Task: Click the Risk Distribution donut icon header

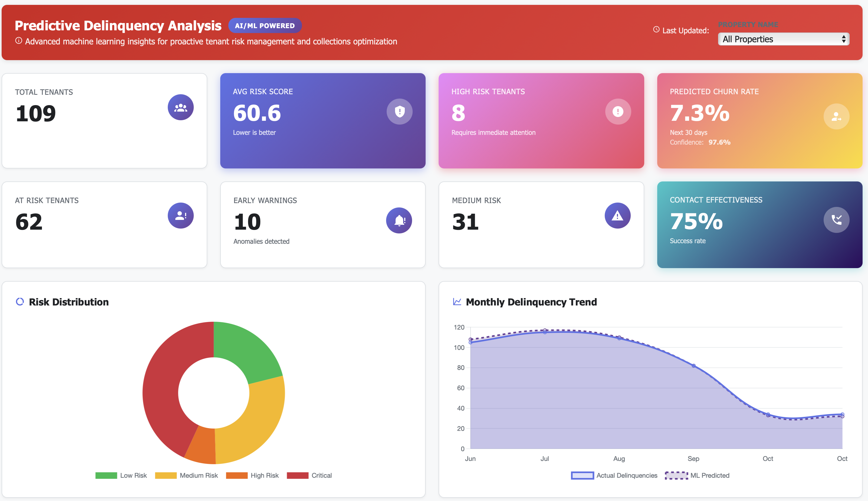Action: point(20,302)
